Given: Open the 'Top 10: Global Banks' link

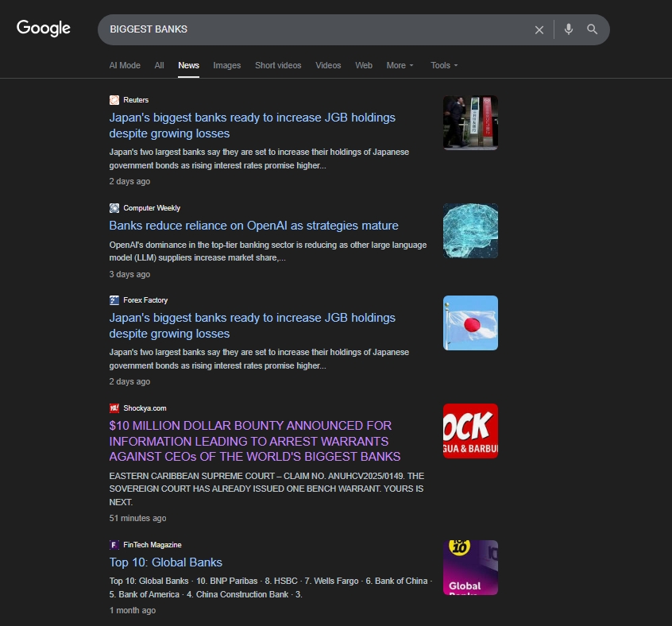Looking at the screenshot, I should pyautogui.click(x=165, y=562).
